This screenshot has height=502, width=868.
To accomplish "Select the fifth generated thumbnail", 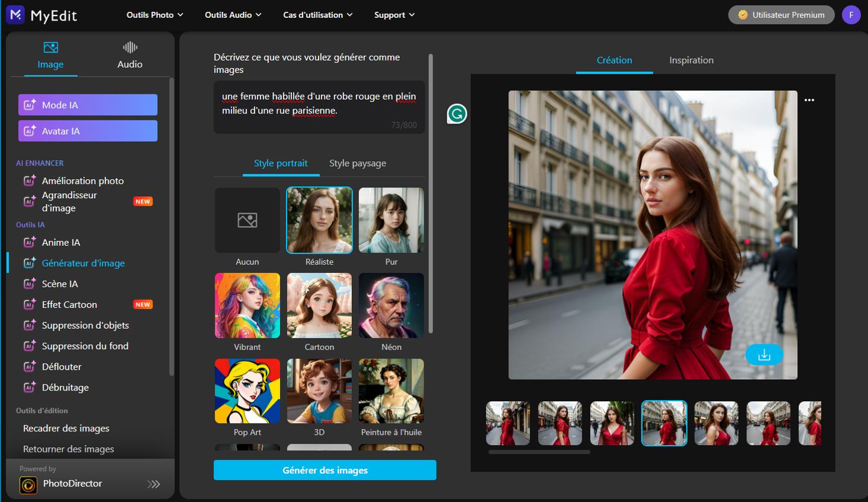I will [717, 423].
